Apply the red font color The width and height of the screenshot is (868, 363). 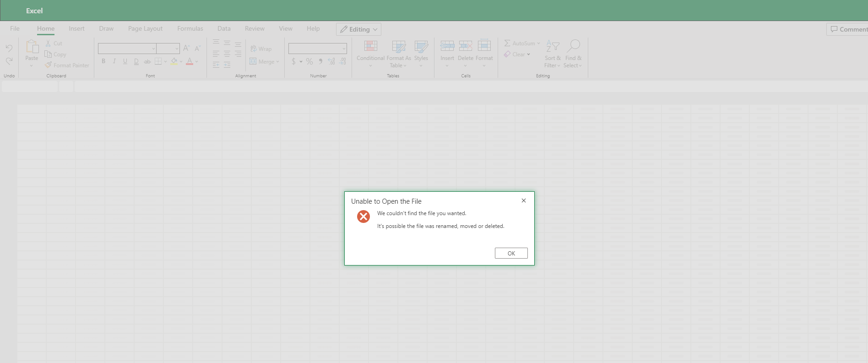click(x=190, y=61)
